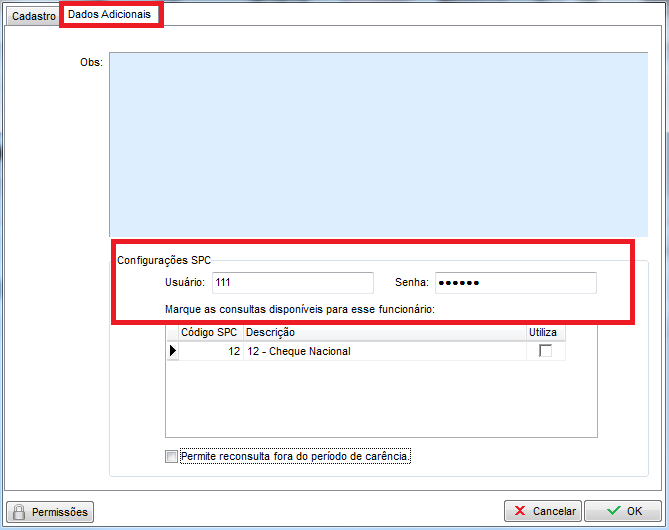669x530 pixels.
Task: Click the red X icon beside Cancelar
Action: pos(520,512)
